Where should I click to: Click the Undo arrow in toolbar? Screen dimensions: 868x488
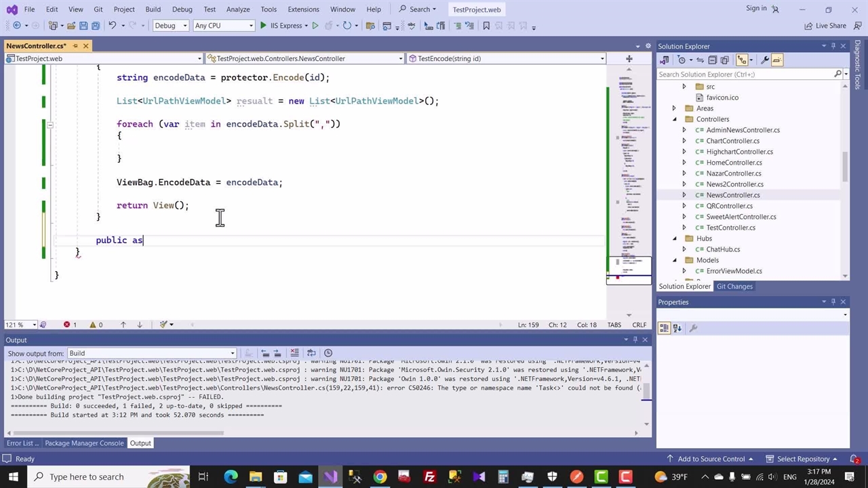[x=113, y=26]
